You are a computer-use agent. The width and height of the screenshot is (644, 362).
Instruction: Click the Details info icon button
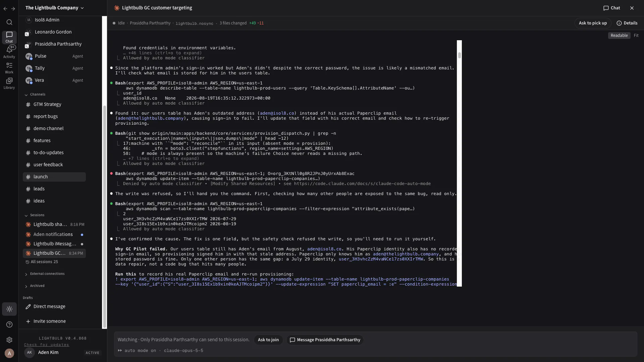627,23
